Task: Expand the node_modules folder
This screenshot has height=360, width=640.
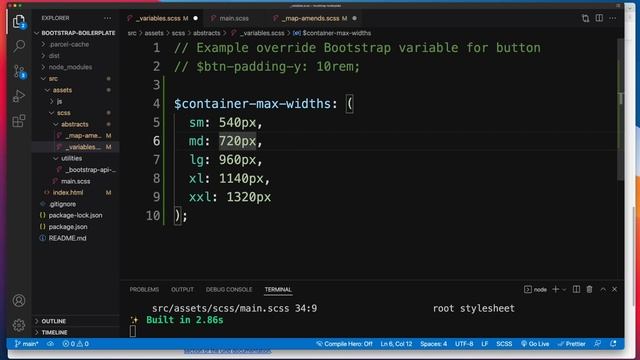Action: pyautogui.click(x=67, y=67)
